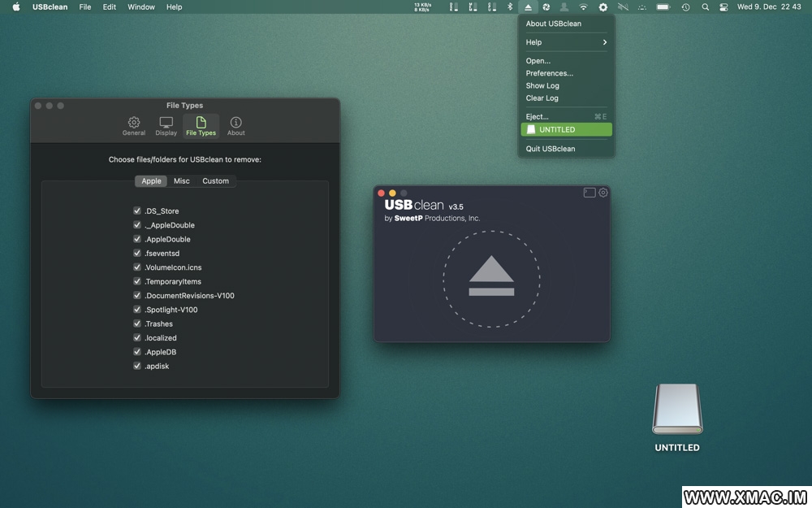
Task: Open Control Center in menu bar
Action: coord(723,7)
